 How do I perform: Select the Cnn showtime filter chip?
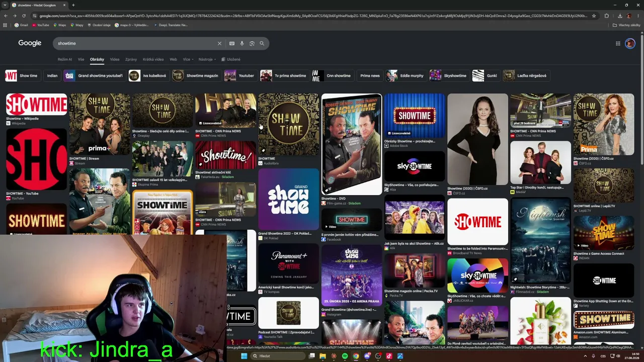(332, 75)
